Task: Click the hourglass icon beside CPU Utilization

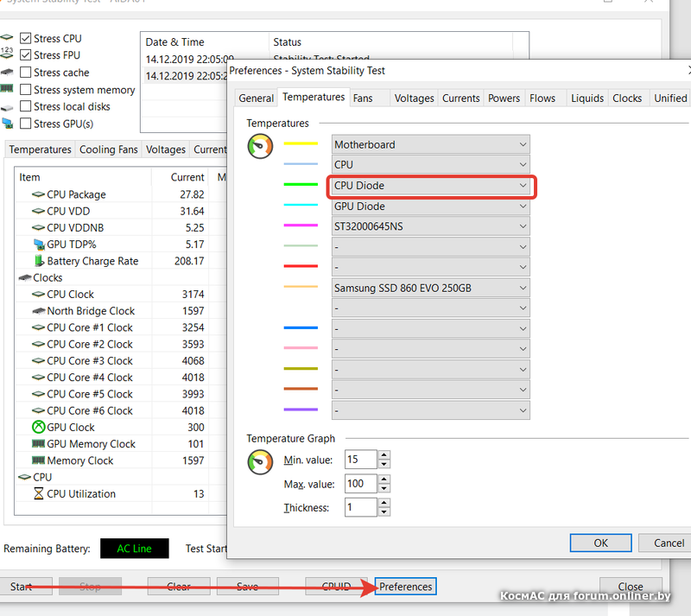Action: 38,494
